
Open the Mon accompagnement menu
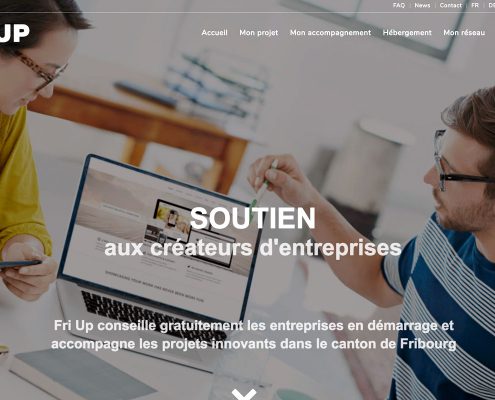click(330, 33)
